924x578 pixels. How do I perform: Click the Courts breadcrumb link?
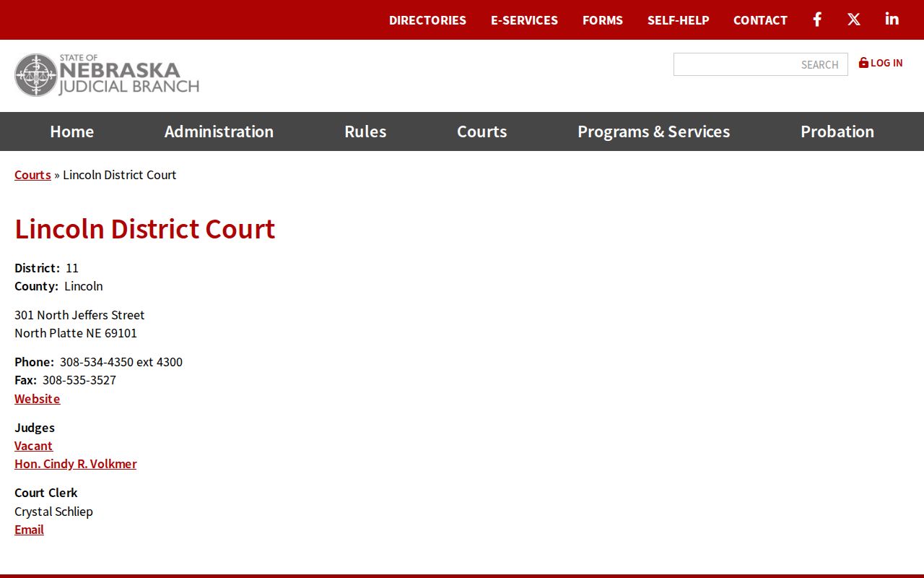point(32,175)
